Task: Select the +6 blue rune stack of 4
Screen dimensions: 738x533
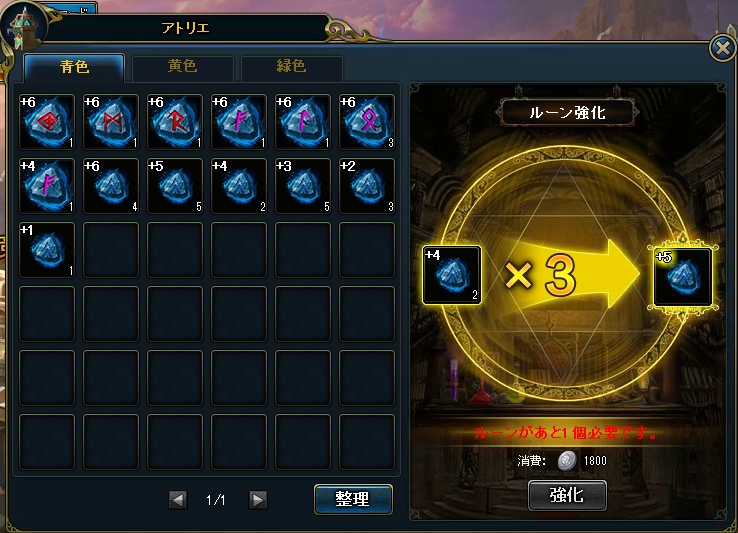Action: click(x=111, y=186)
